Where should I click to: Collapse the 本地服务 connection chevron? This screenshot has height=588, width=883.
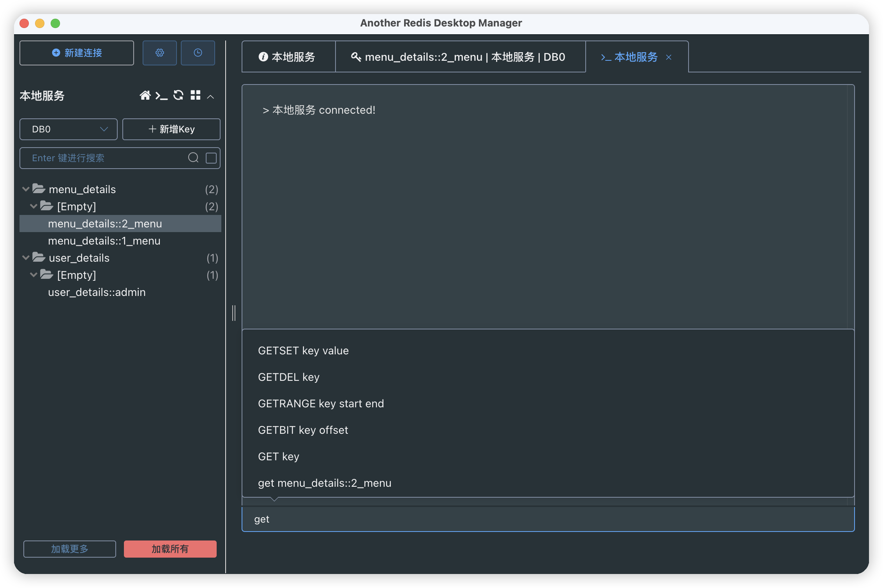tap(210, 97)
